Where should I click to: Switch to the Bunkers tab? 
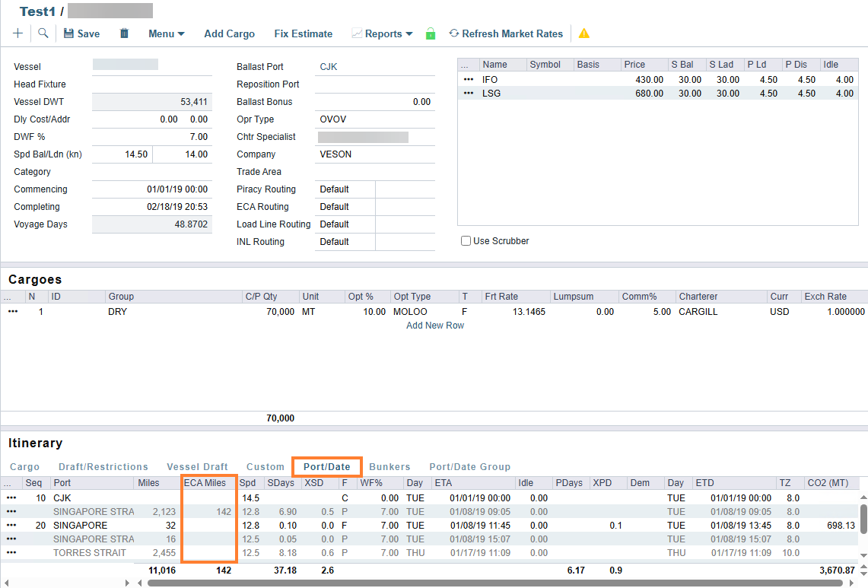point(389,467)
